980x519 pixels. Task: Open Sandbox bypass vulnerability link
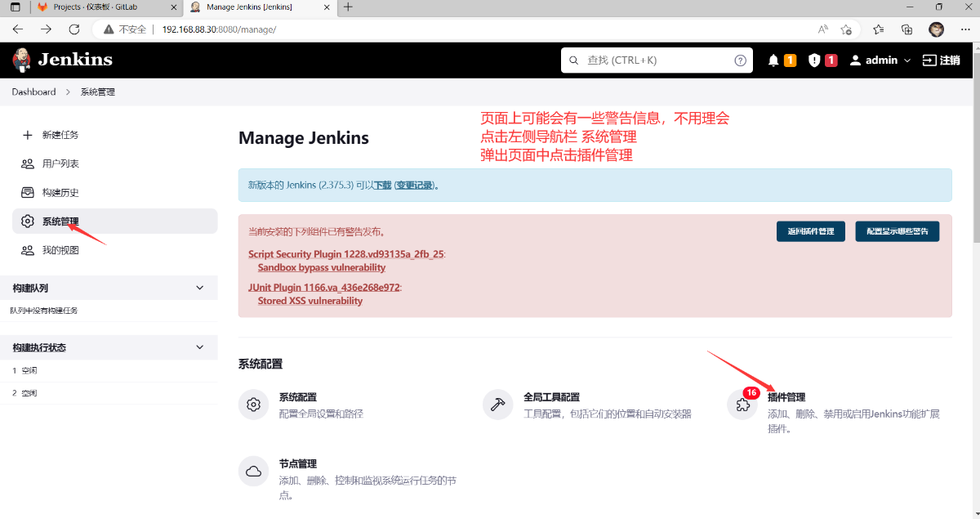point(322,267)
